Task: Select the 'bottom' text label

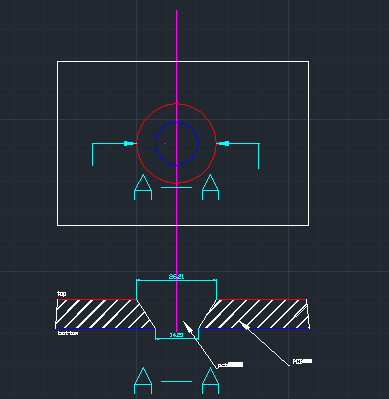Action: (68, 333)
